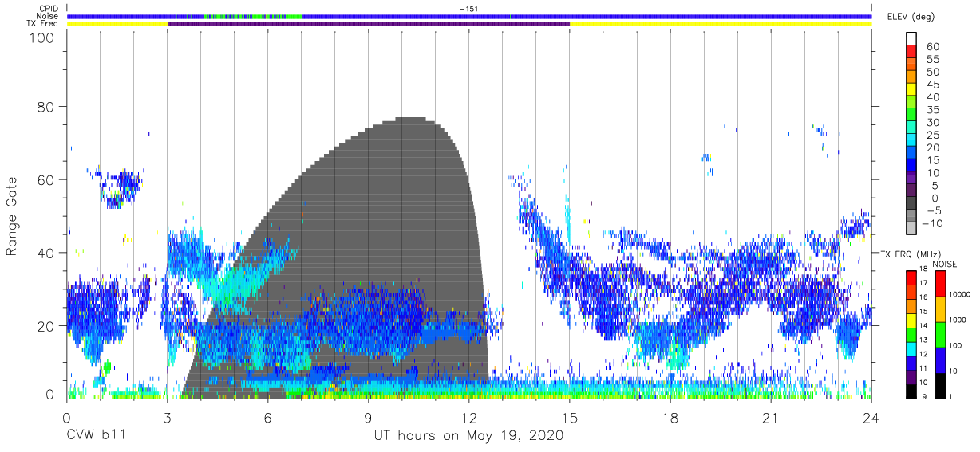Viewport: 980px width, 452px height.
Task: Click the '21' tick on the UT hours axis
Action: pos(771,418)
